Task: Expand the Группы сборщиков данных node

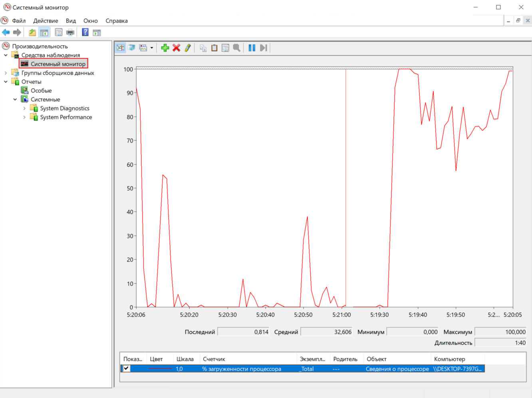Action: click(6, 73)
